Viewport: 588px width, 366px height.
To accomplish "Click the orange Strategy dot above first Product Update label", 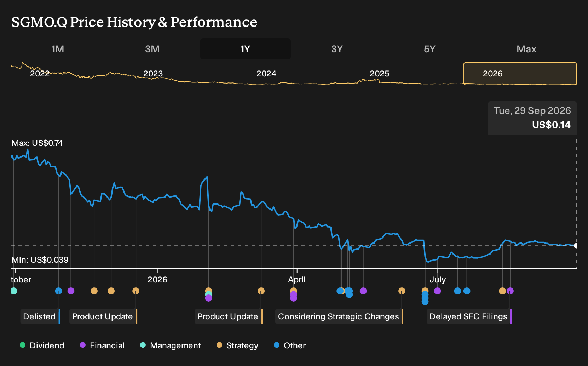I will coord(136,291).
